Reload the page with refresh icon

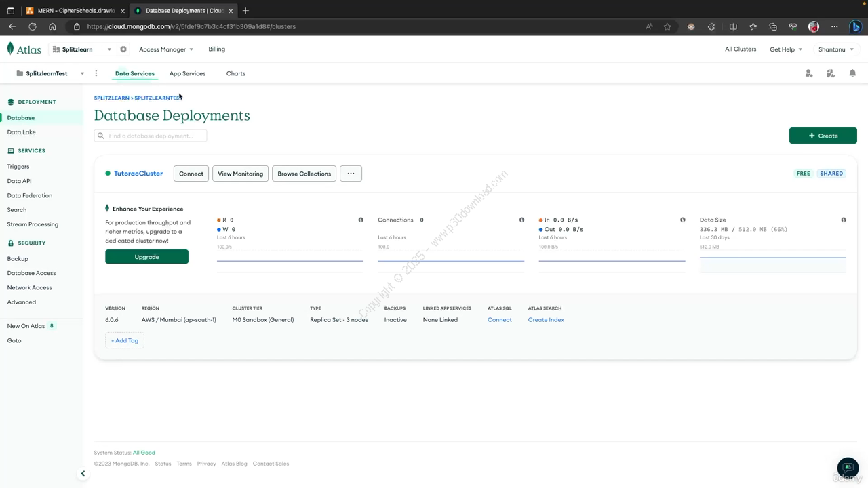[33, 26]
